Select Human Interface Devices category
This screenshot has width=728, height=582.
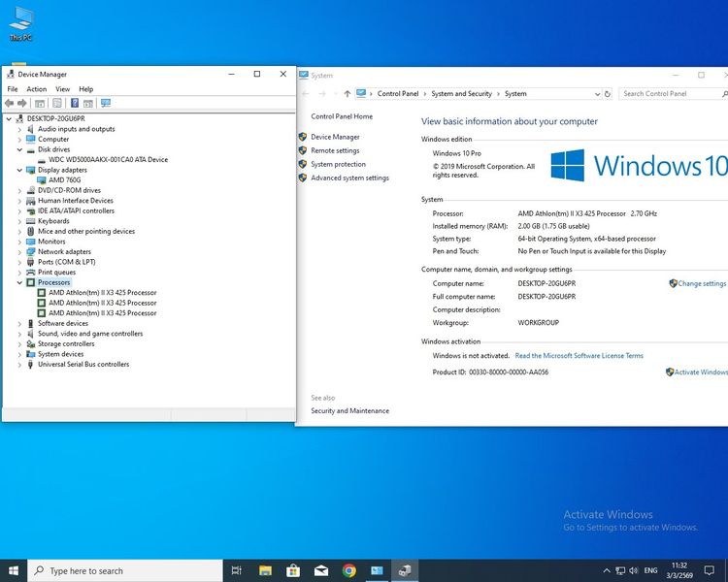tap(76, 201)
